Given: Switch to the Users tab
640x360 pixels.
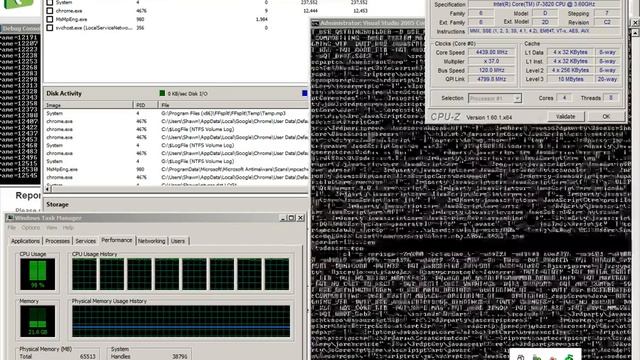Looking at the screenshot, I should 178,241.
